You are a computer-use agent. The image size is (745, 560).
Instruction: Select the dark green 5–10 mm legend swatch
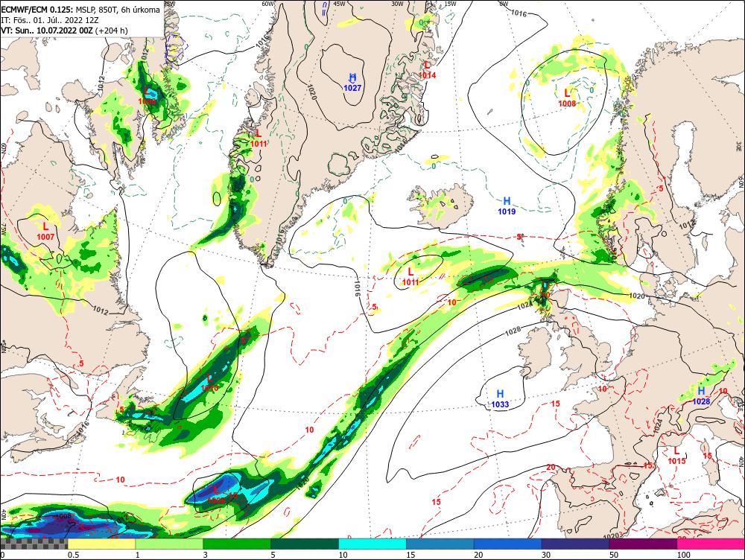point(305,544)
